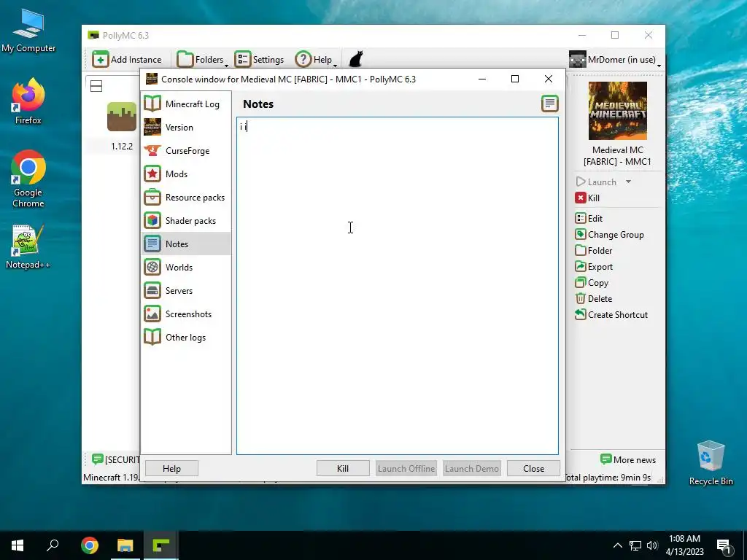Open instance Folder from side panel
747x560 pixels.
pyautogui.click(x=594, y=251)
